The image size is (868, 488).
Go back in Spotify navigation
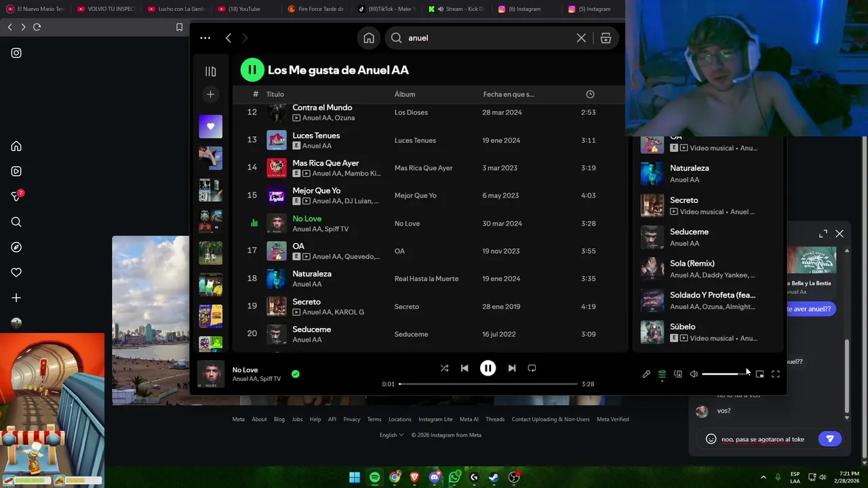229,38
